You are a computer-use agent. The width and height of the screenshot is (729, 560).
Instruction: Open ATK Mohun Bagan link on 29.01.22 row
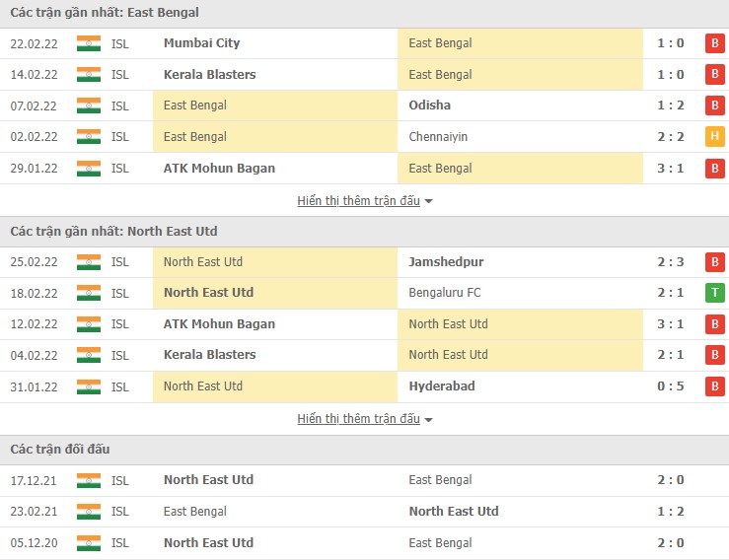pos(219,169)
